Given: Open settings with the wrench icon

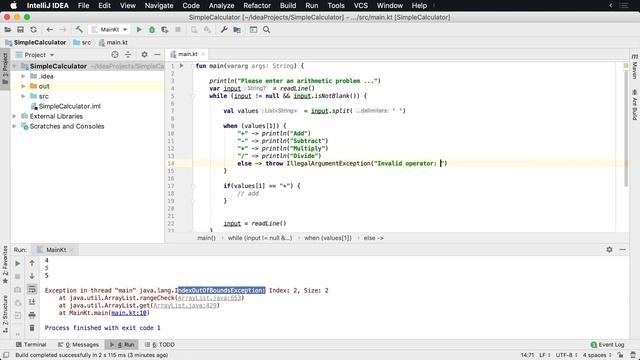Looking at the screenshot, I should (x=224, y=29).
